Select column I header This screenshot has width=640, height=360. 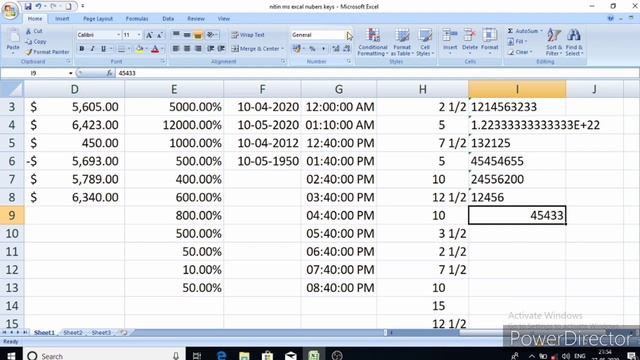click(x=517, y=89)
